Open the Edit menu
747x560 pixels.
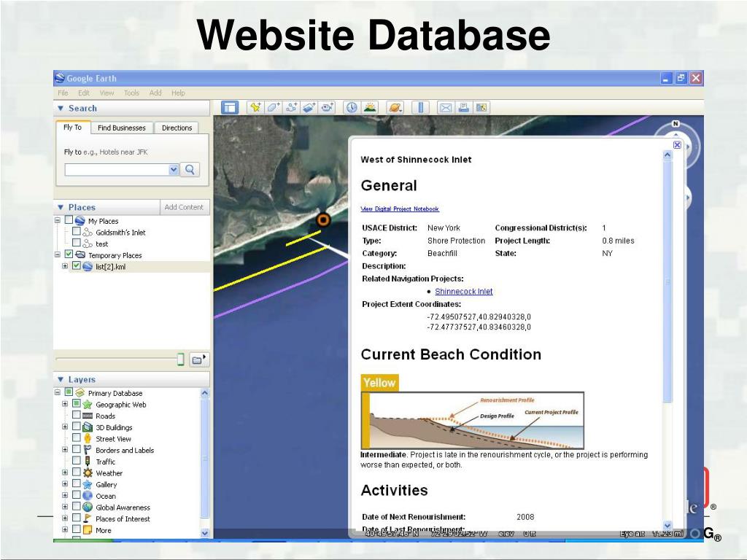coord(83,93)
